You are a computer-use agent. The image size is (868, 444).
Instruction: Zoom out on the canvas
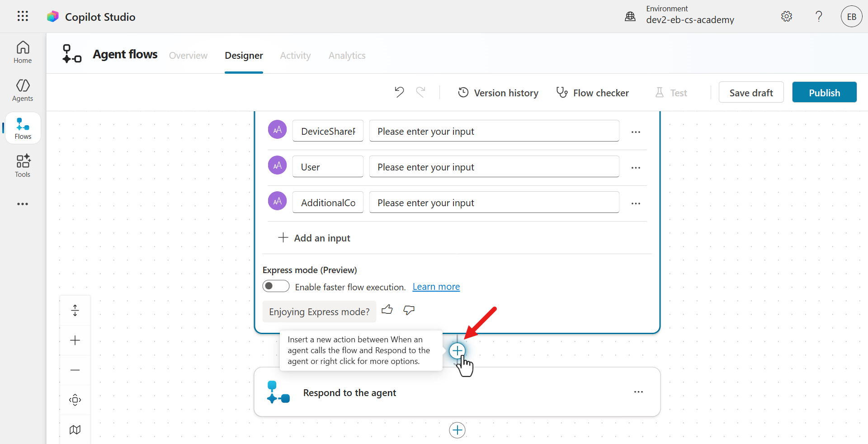click(x=75, y=370)
